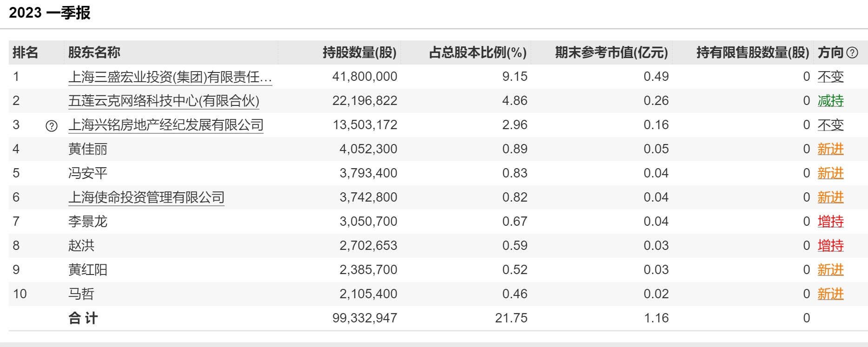This screenshot has width=868, height=347.
Task: Click the 期末参考市值(亿元) column header
Action: (x=611, y=52)
